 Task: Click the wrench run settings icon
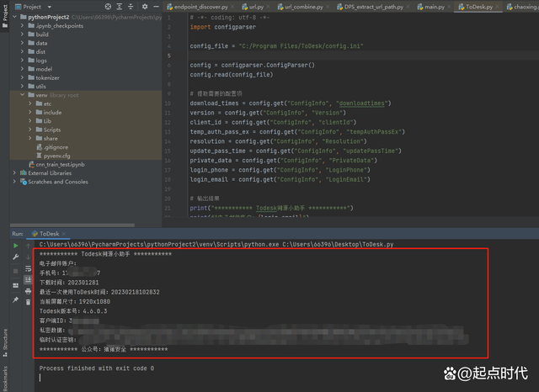(x=15, y=257)
